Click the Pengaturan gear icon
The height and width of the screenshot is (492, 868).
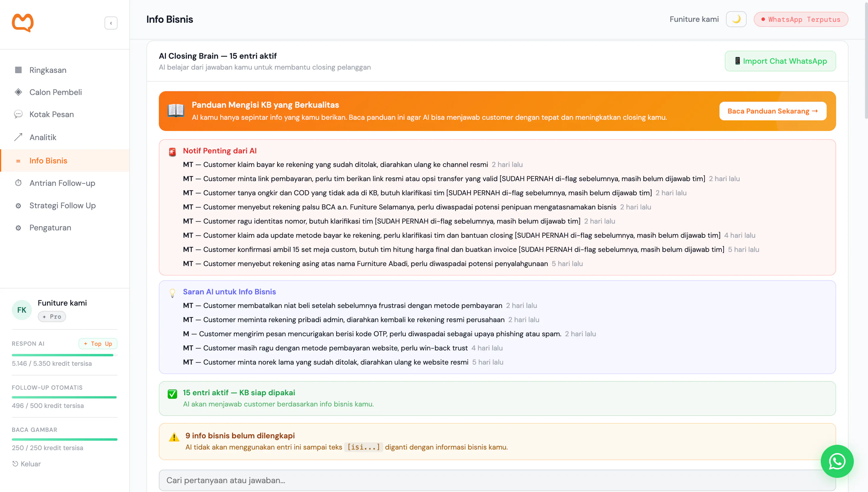point(18,228)
